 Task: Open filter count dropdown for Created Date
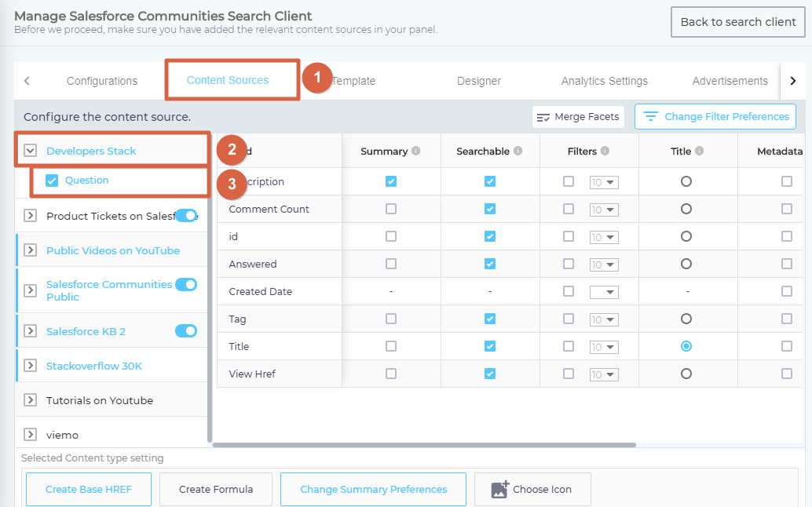[x=604, y=292]
